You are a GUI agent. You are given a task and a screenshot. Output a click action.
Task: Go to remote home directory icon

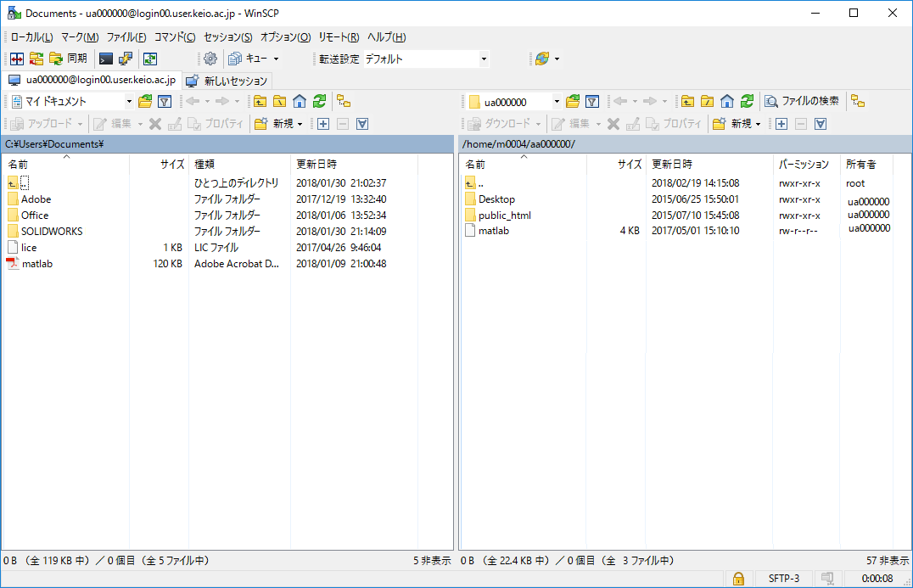pyautogui.click(x=726, y=102)
